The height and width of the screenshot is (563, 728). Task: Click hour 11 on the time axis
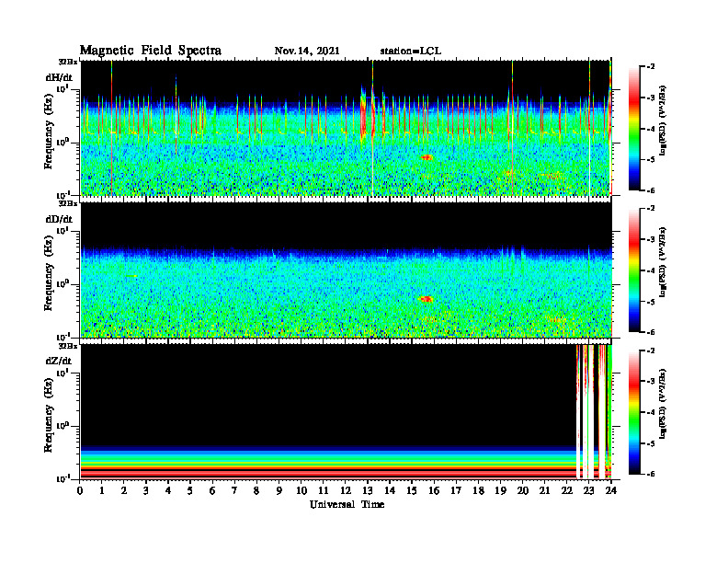click(324, 490)
